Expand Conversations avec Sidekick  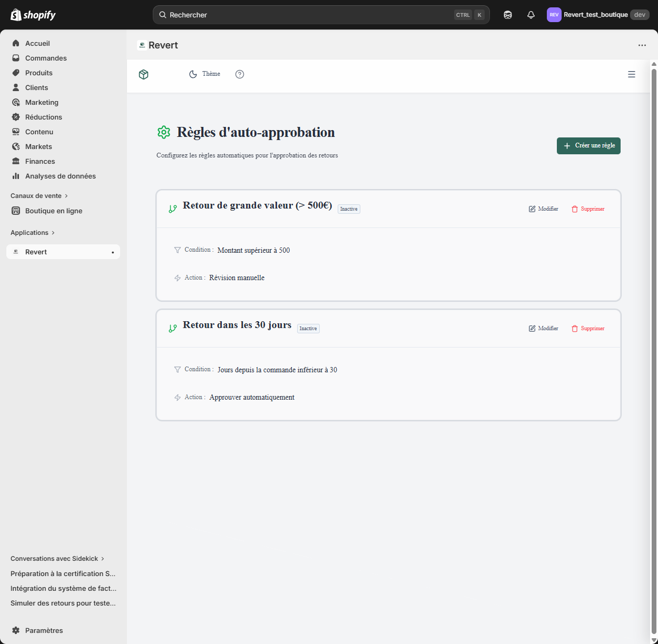click(57, 559)
